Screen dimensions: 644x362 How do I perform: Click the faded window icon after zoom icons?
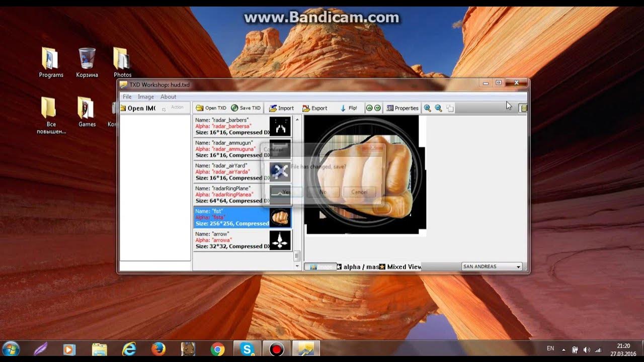tap(450, 108)
